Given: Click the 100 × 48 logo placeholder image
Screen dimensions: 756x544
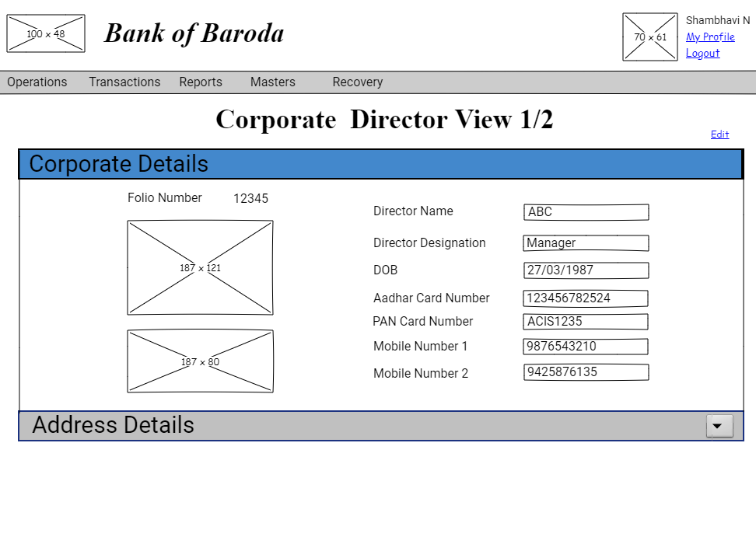Looking at the screenshot, I should click(46, 33).
